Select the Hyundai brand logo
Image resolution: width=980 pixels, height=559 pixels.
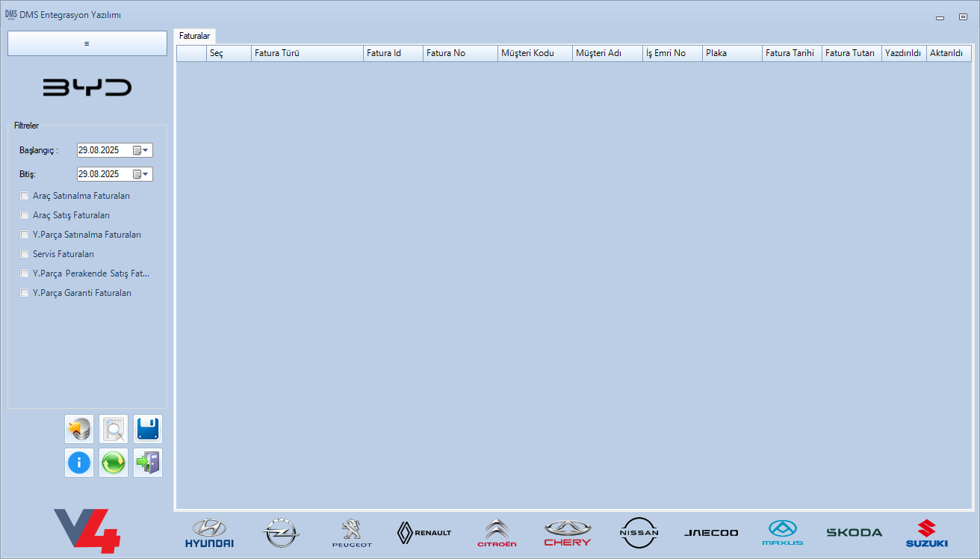[x=209, y=533]
